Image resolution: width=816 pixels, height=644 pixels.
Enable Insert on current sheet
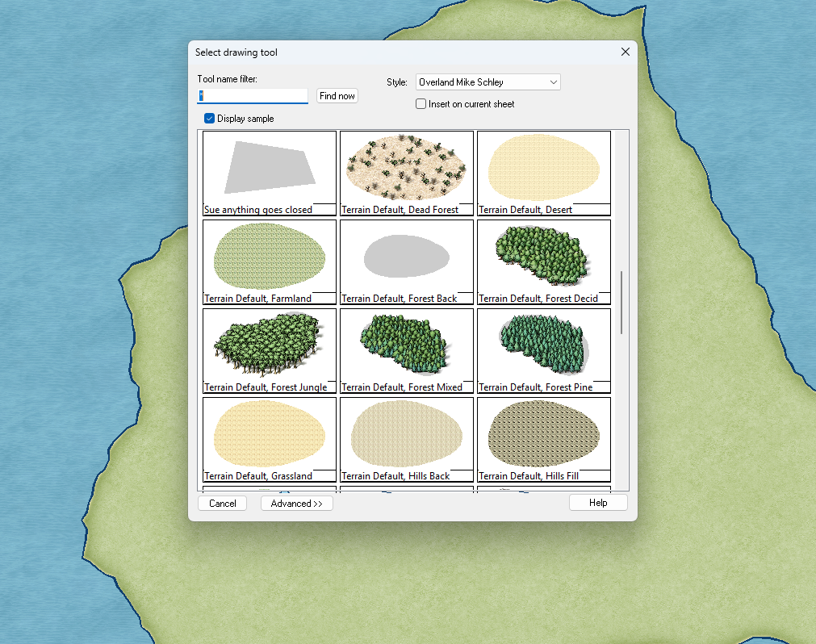(x=421, y=104)
